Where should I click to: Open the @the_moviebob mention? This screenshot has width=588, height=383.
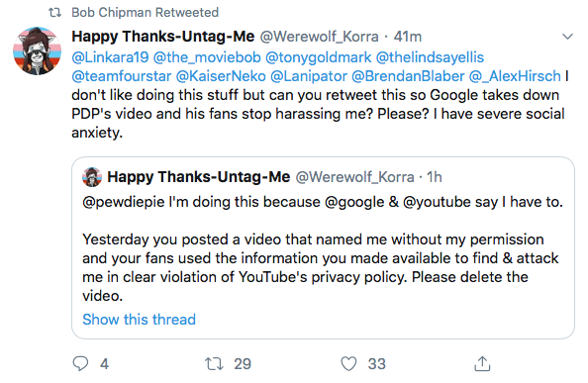click(207, 57)
